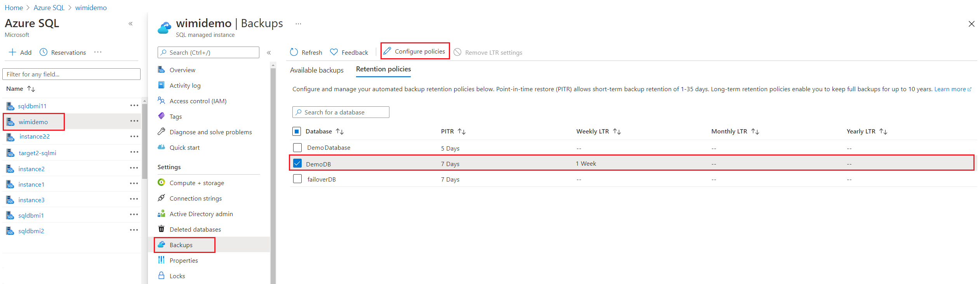
Task: Open Diagnose and solve problems
Action: point(210,132)
